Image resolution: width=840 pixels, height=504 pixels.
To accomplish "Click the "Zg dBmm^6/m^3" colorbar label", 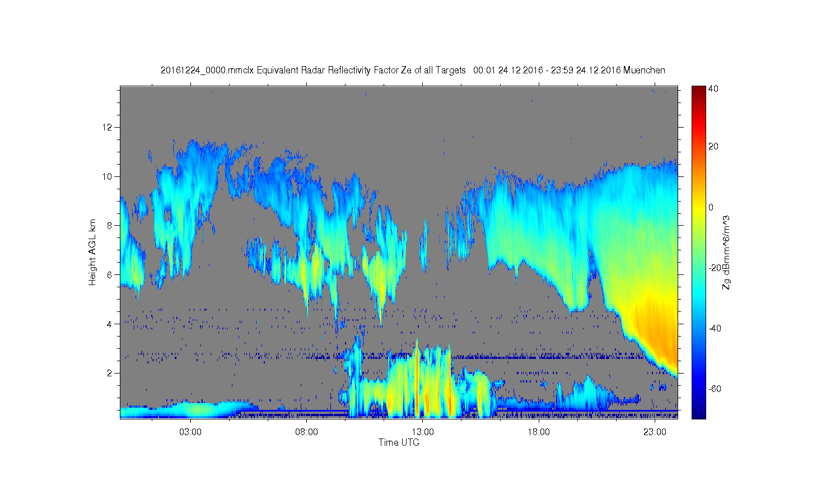I will pyautogui.click(x=726, y=252).
